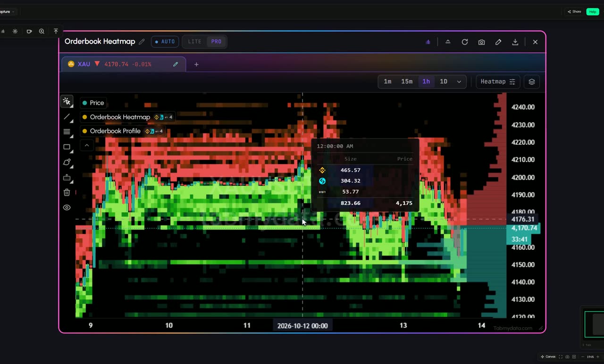The width and height of the screenshot is (604, 364).
Task: Open the Heatmap settings dropdown
Action: pyautogui.click(x=498, y=82)
